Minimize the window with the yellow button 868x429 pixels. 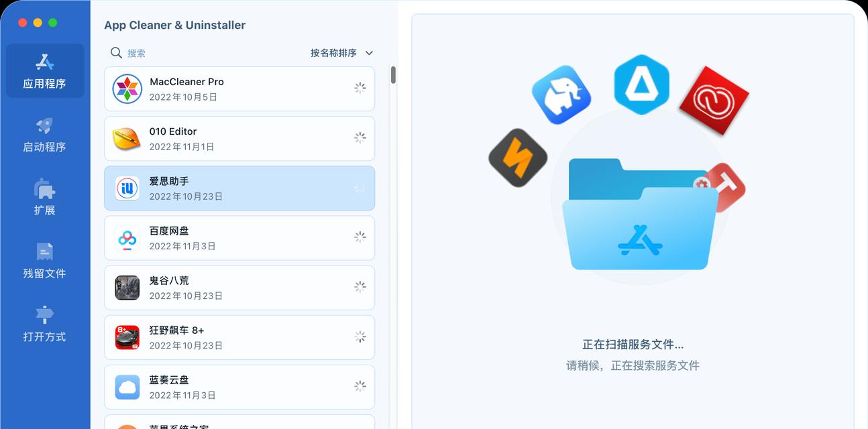38,23
